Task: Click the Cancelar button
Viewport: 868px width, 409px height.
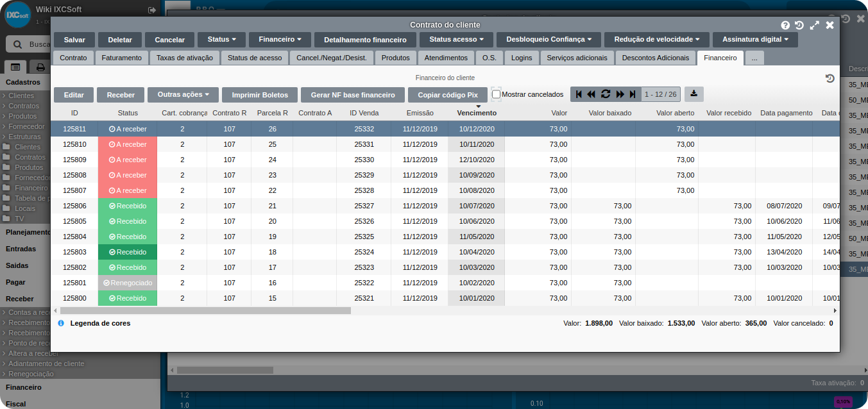Action: point(170,40)
